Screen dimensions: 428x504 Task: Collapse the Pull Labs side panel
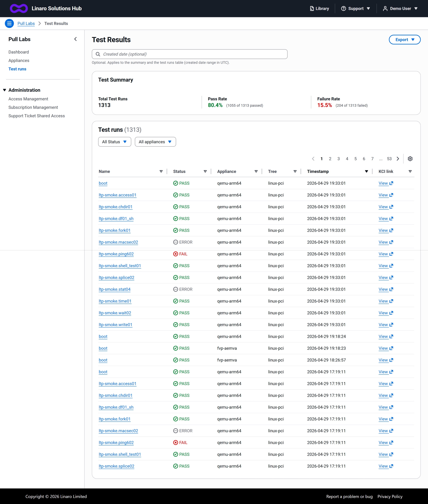(x=75, y=39)
